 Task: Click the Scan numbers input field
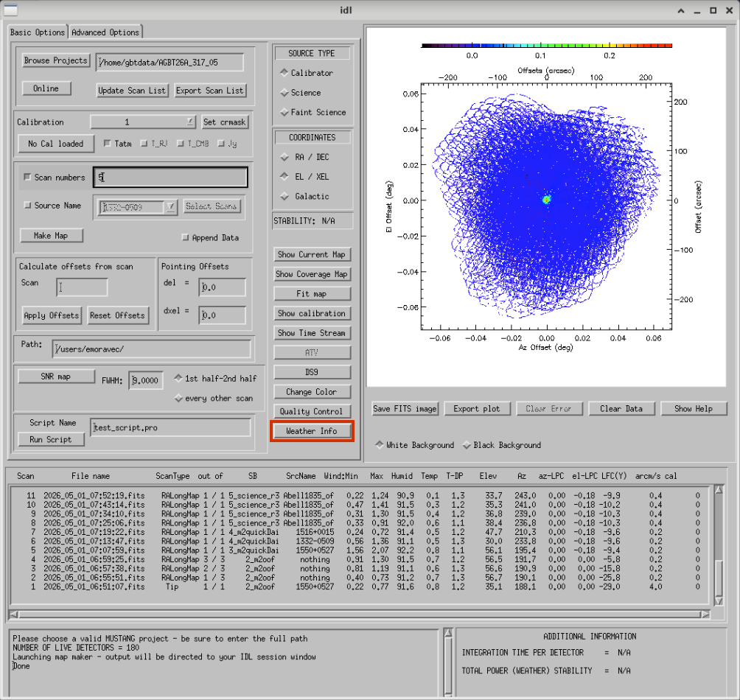click(170, 178)
